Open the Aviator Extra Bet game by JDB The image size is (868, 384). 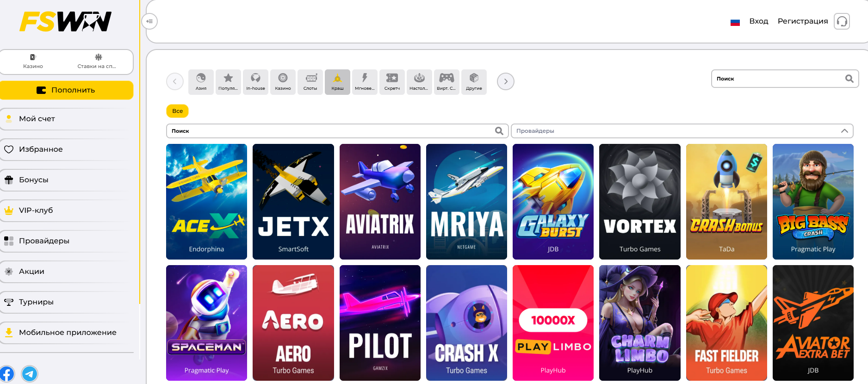coord(813,323)
